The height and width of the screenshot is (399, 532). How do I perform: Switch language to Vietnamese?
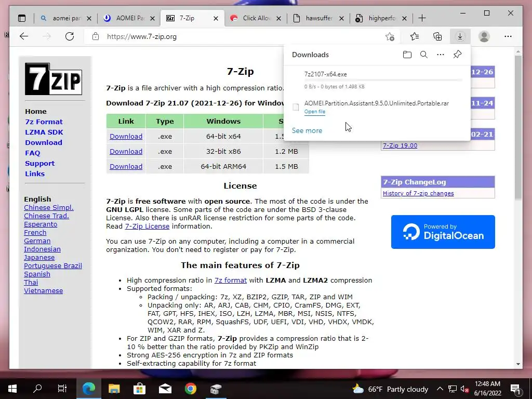[43, 291]
